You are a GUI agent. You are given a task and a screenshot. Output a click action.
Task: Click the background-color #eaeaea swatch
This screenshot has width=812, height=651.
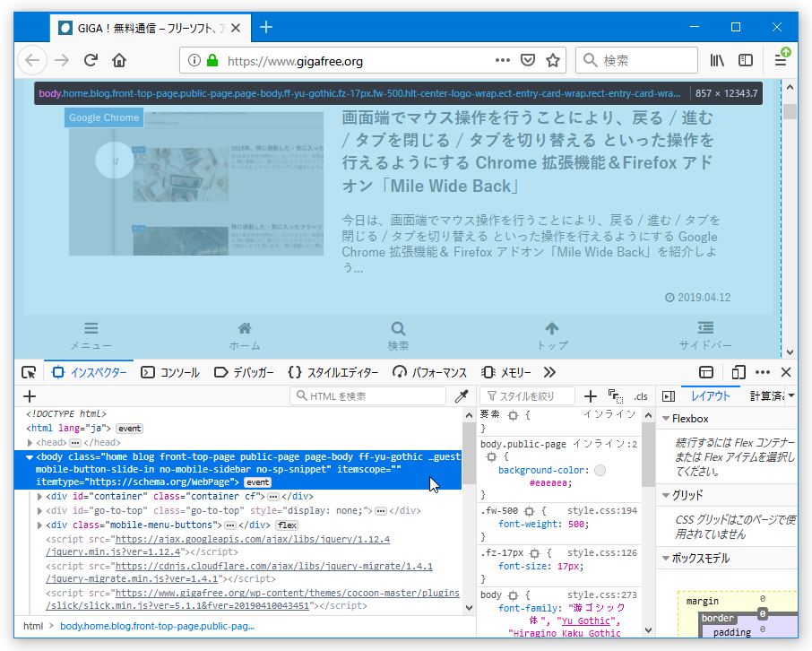click(600, 470)
